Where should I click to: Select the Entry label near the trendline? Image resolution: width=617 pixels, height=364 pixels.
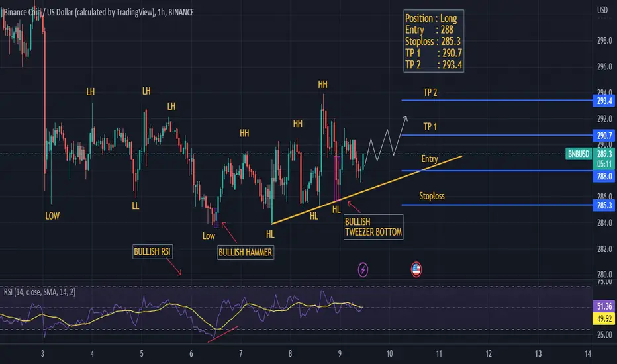[429, 159]
